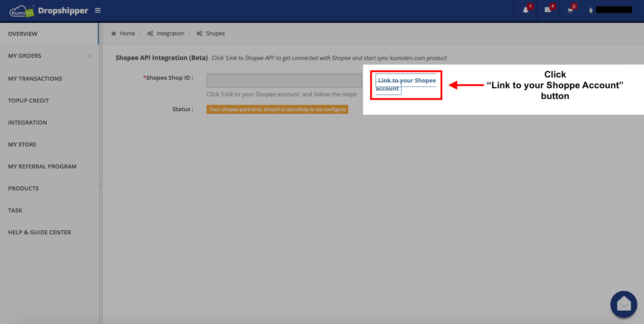Image resolution: width=644 pixels, height=324 pixels.
Task: Click the Kumoten Dropshipper logo
Action: pyautogui.click(x=49, y=11)
